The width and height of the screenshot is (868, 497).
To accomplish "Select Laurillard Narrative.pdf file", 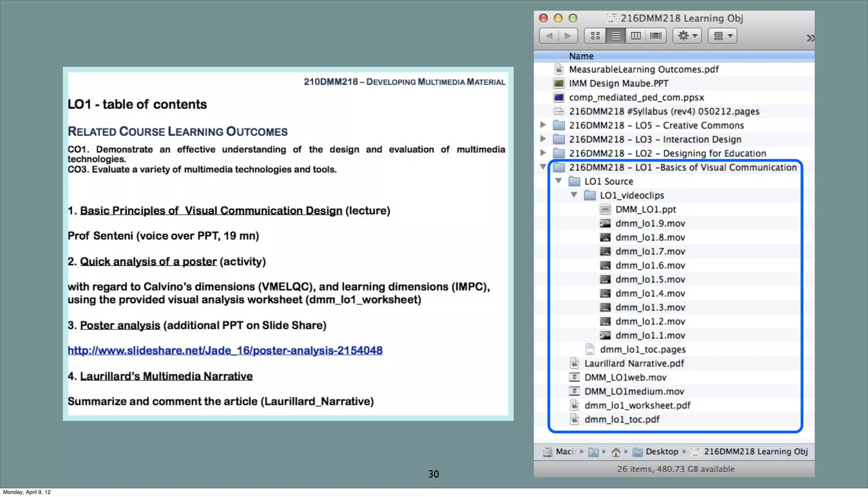I will [634, 363].
